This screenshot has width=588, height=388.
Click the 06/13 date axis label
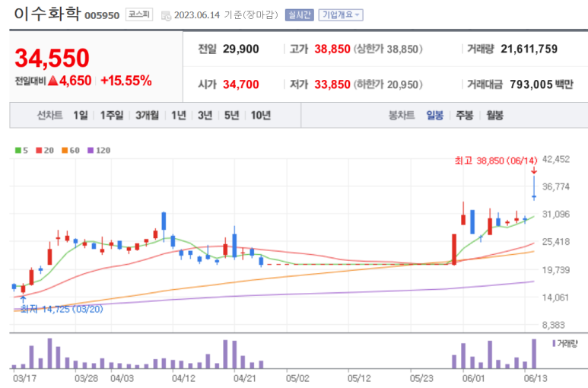coord(536,378)
